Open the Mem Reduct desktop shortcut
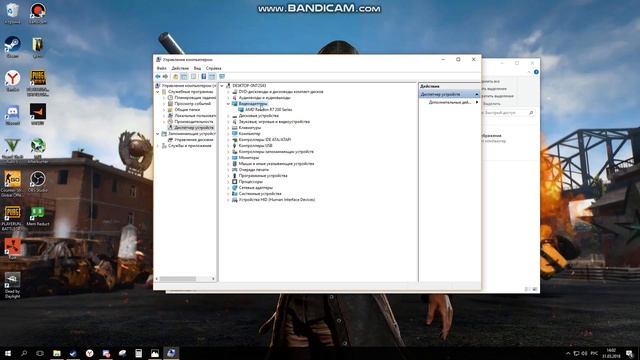 pos(38,216)
